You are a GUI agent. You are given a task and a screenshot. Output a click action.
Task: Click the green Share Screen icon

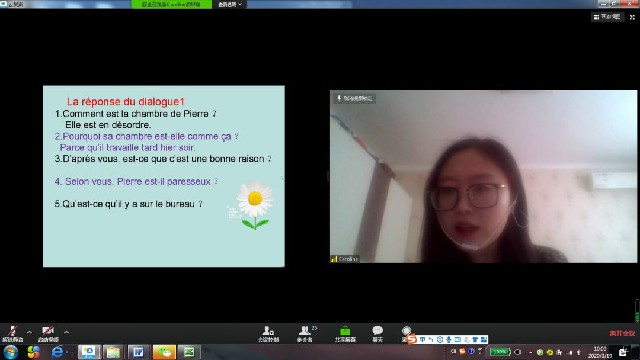[x=345, y=333]
